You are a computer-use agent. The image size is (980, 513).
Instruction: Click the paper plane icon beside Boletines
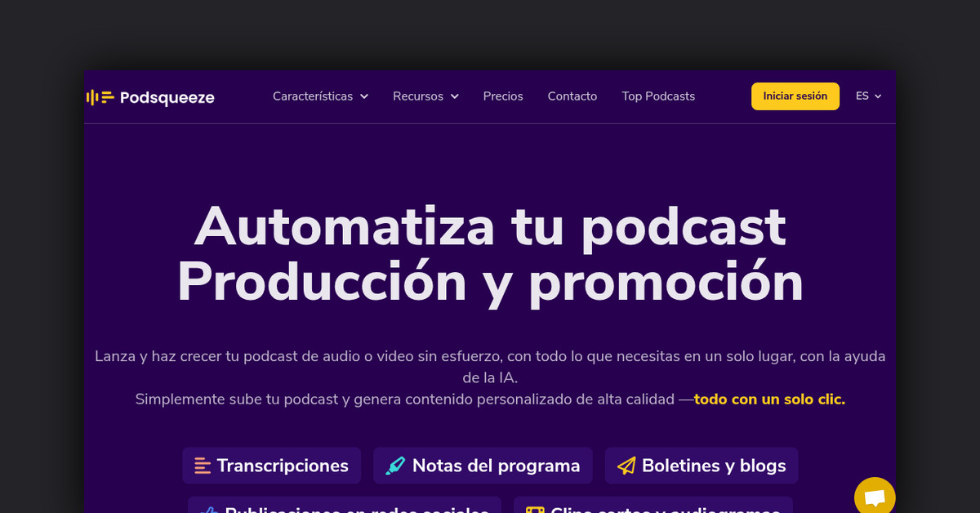(x=626, y=466)
